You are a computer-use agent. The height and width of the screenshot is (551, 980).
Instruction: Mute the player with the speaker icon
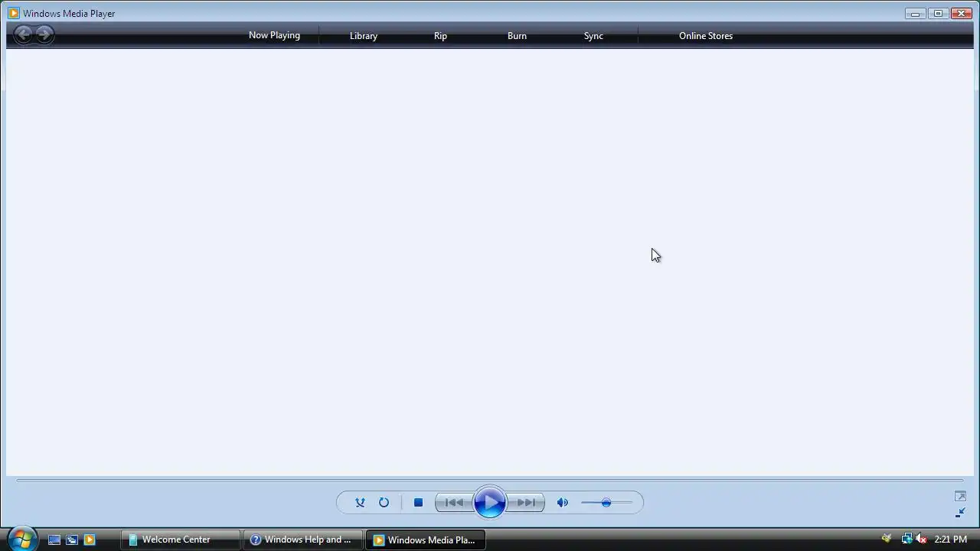pos(563,503)
